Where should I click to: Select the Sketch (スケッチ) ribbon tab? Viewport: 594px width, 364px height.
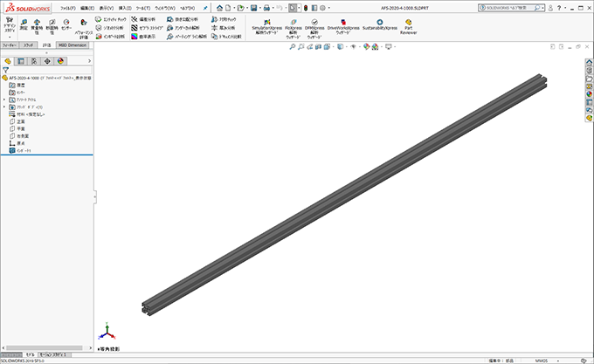(29, 45)
